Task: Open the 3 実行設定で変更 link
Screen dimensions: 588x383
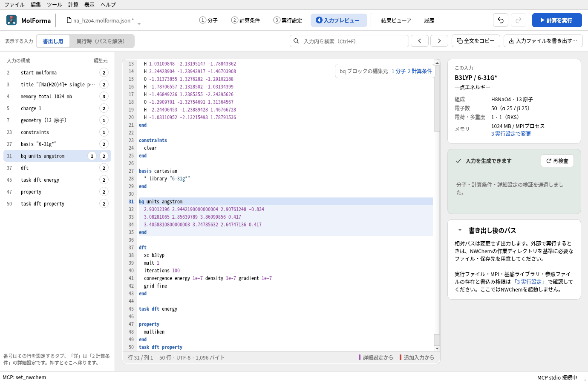Action: click(x=511, y=134)
